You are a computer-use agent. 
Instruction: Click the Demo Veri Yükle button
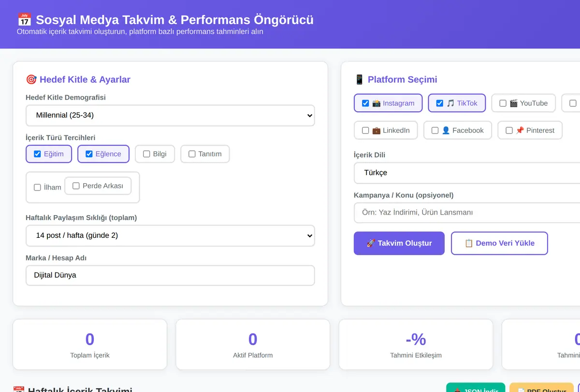(x=499, y=243)
